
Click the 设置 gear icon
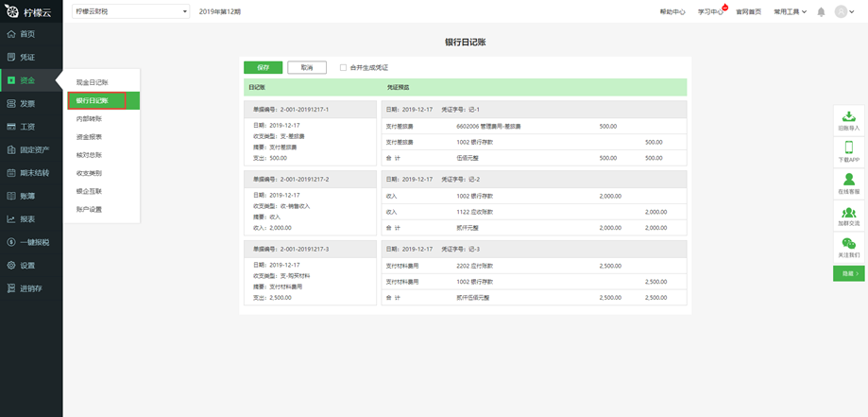(x=11, y=265)
